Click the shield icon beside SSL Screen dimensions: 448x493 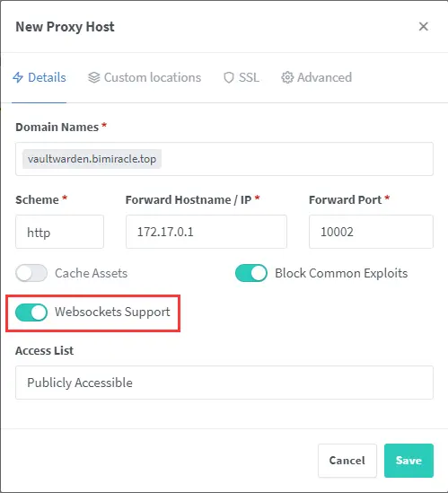point(229,77)
